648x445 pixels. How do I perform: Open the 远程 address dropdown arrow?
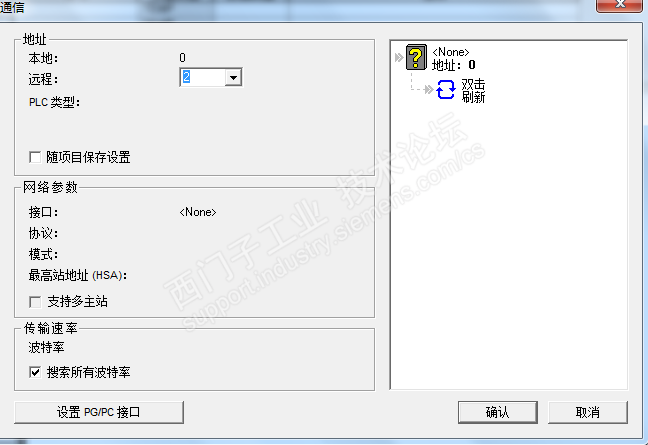click(233, 77)
